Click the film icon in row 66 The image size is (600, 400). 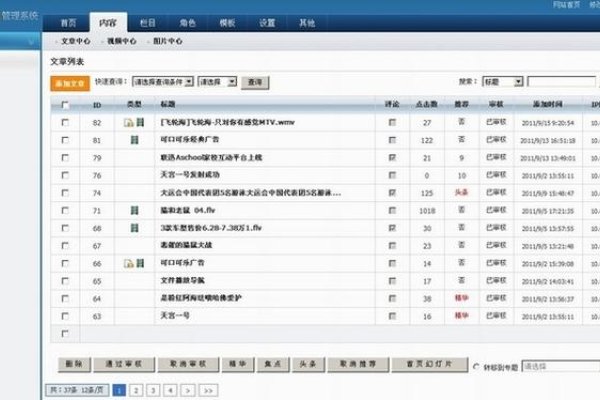click(140, 263)
